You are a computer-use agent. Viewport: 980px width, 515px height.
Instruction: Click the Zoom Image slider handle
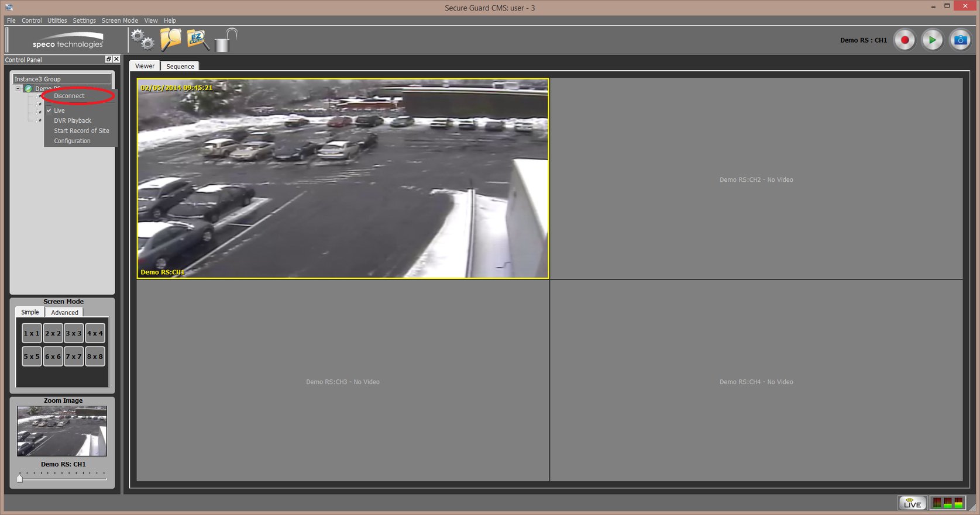click(x=19, y=478)
